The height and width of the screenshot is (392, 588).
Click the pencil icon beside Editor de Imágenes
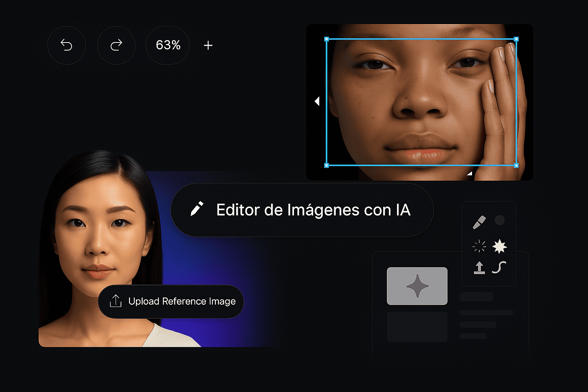pos(197,209)
